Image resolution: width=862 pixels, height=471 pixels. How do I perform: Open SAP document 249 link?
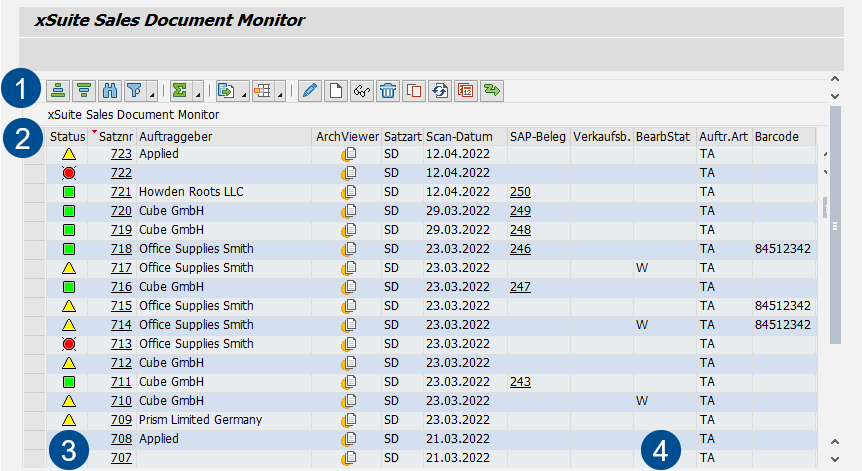(x=520, y=211)
